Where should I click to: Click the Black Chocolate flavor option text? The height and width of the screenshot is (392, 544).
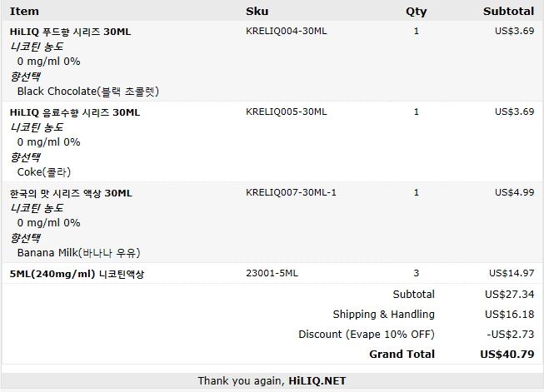tap(88, 92)
